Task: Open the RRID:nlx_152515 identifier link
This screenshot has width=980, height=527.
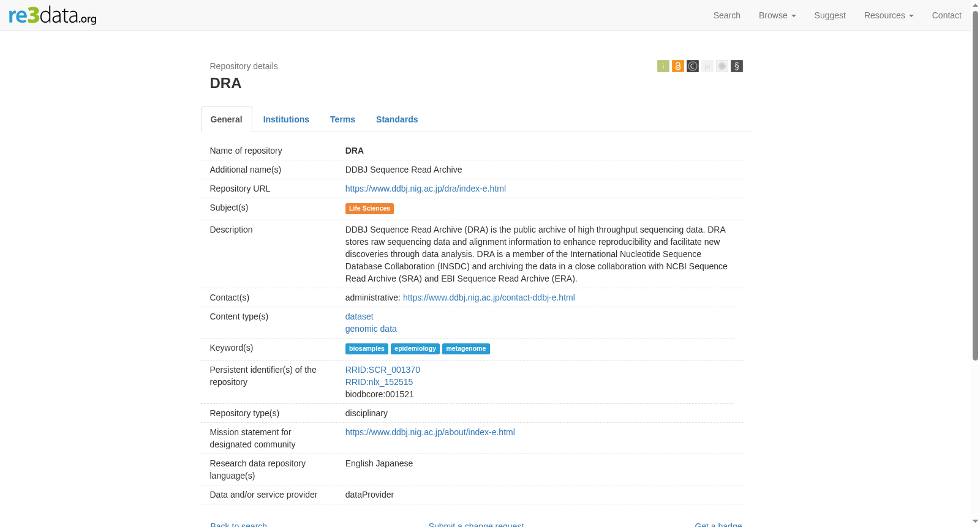Action: tap(379, 382)
